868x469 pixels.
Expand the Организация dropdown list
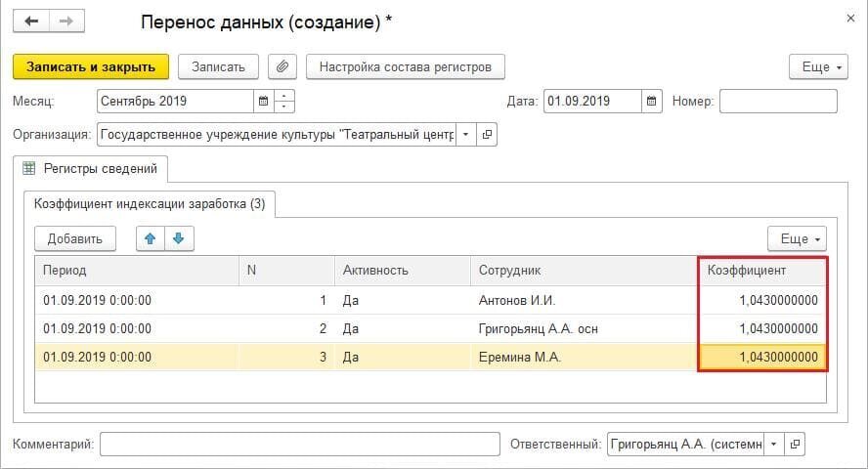coord(465,134)
